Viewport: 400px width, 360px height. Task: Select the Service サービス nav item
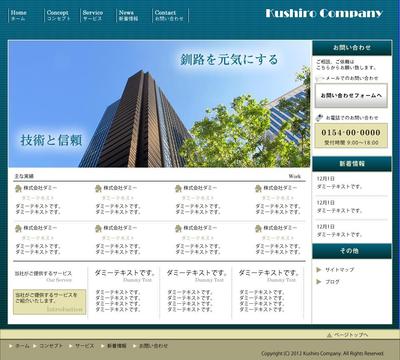93,16
